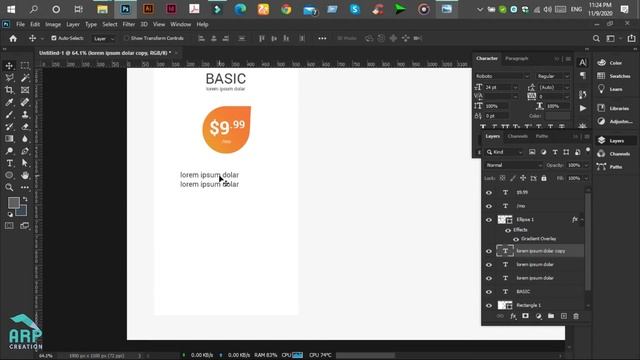Hide the /mo text layer

489,206
